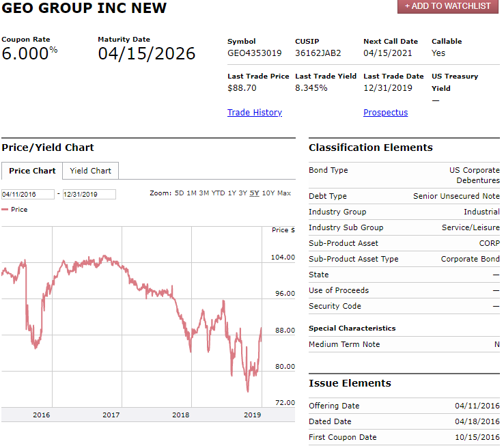The image size is (504, 446).
Task: Set chart zoom to 3M
Action: point(204,193)
